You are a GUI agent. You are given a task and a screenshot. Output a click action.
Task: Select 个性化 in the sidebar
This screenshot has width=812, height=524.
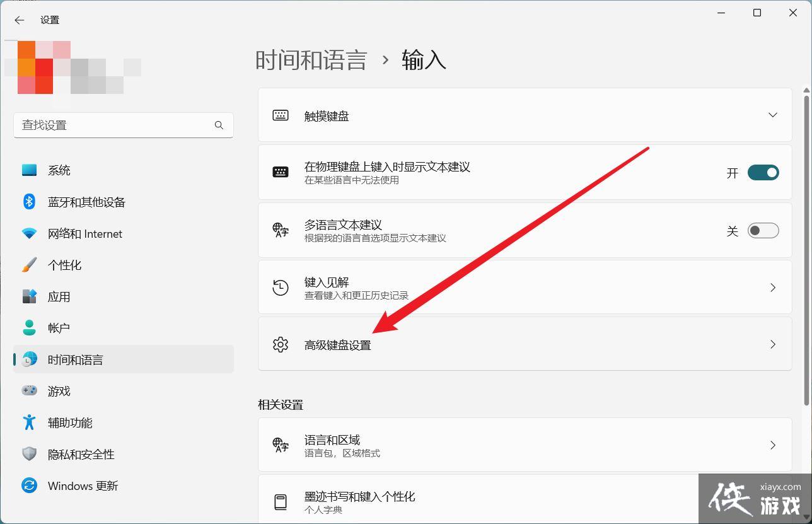[65, 265]
